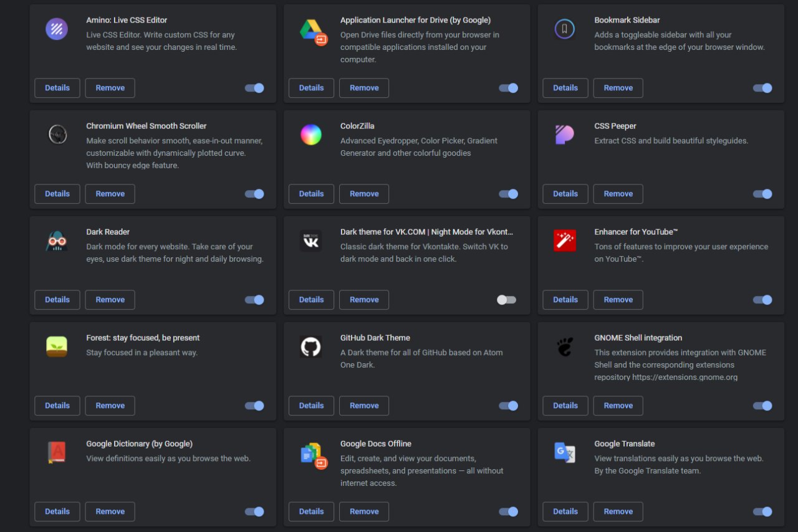
Task: Enable Dark theme for VK.COM extension
Action: coord(506,300)
